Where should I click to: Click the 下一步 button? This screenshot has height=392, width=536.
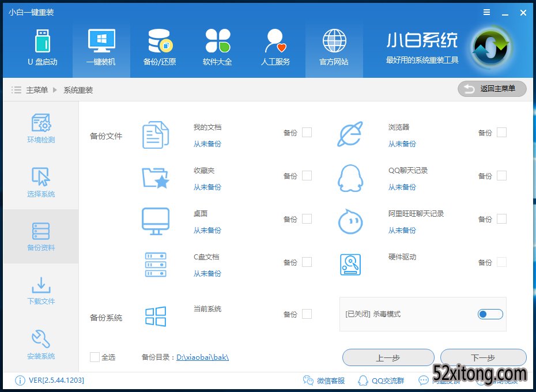point(483,358)
